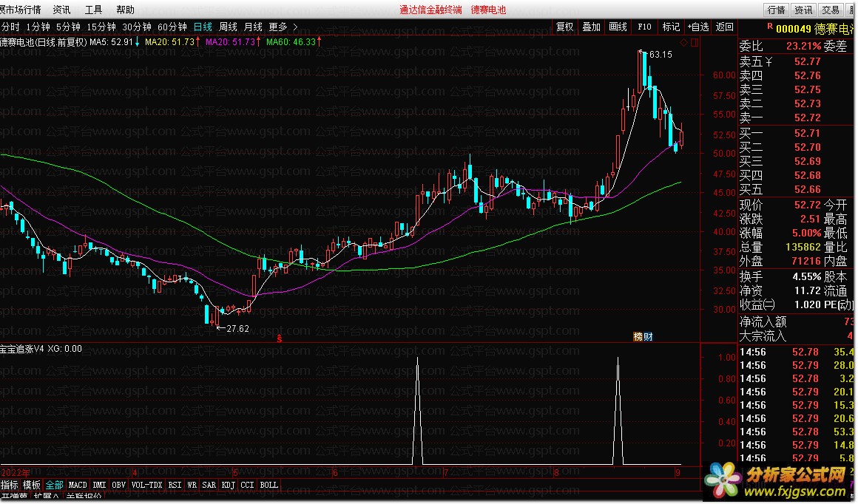Click the green MA60 up-arrow indicator

coord(319,41)
